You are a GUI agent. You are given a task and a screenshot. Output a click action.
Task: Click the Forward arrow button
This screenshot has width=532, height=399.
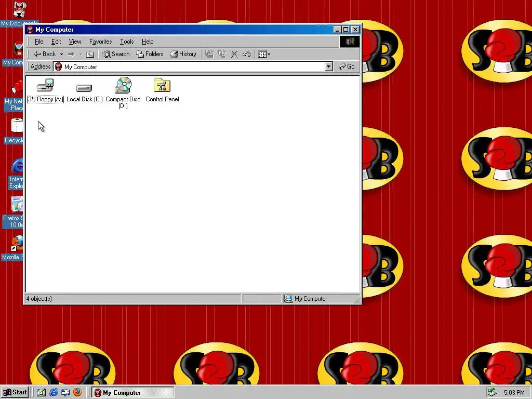(x=71, y=54)
